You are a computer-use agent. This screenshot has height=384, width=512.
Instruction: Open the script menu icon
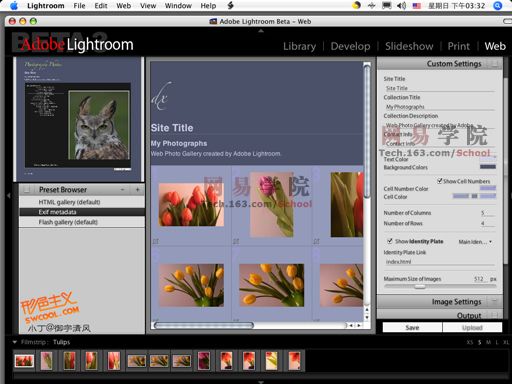[x=230, y=5]
